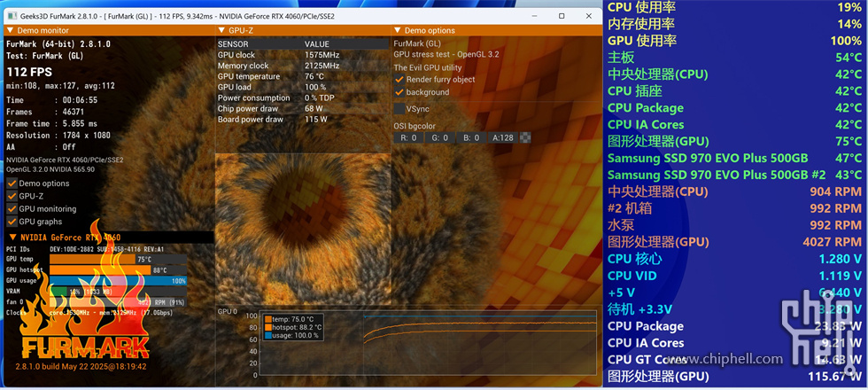868x390 pixels.
Task: Close the FurMark window
Action: [588, 16]
